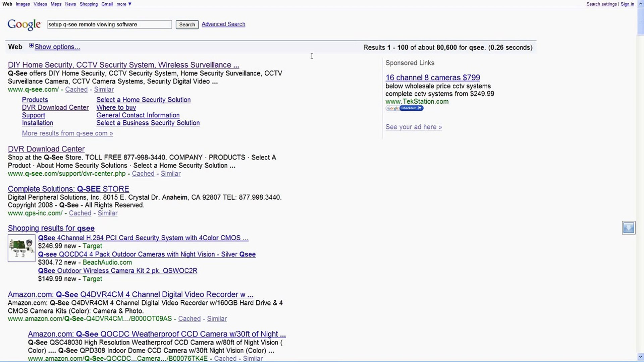Switch to Images search tab

point(23,4)
